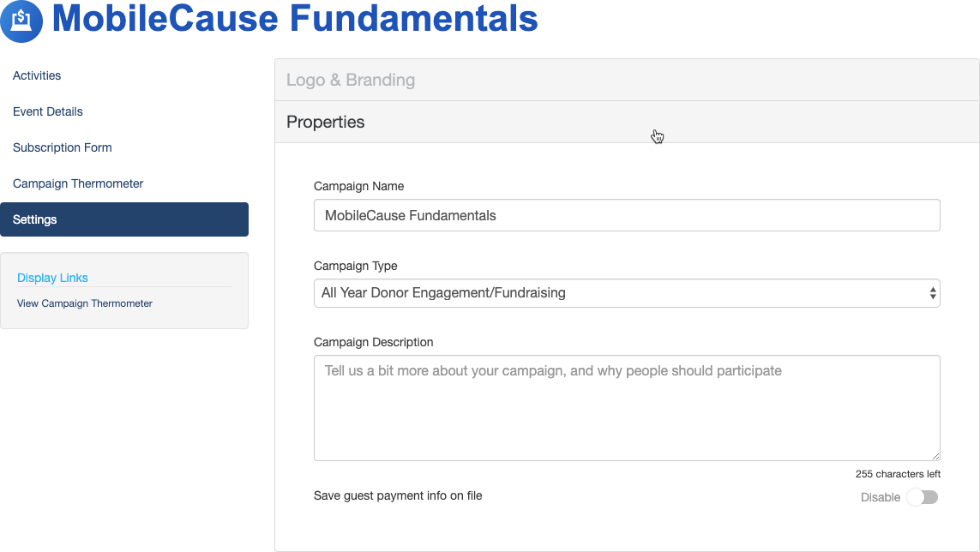The image size is (980, 552).
Task: Select Campaign Thermometer in sidebar
Action: tap(78, 183)
